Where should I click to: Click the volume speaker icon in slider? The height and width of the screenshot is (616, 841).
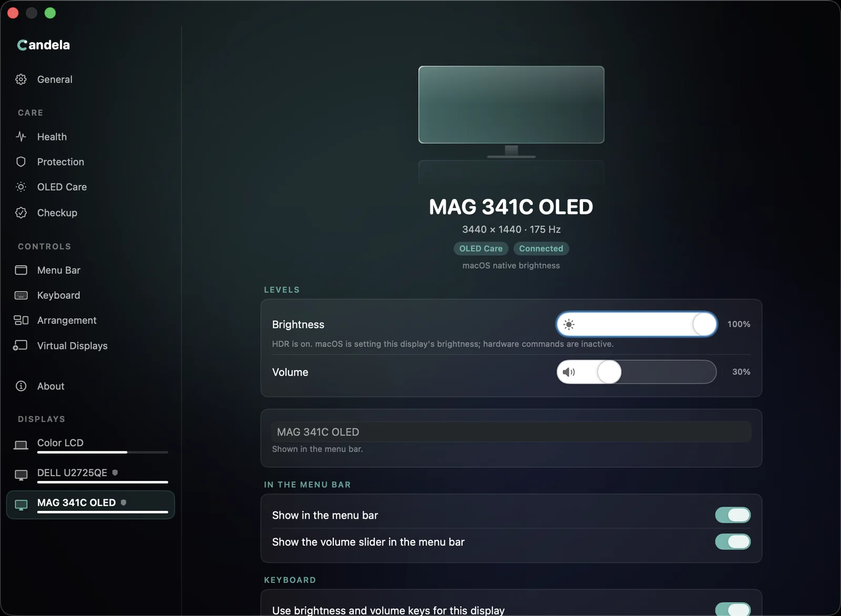[x=569, y=372]
